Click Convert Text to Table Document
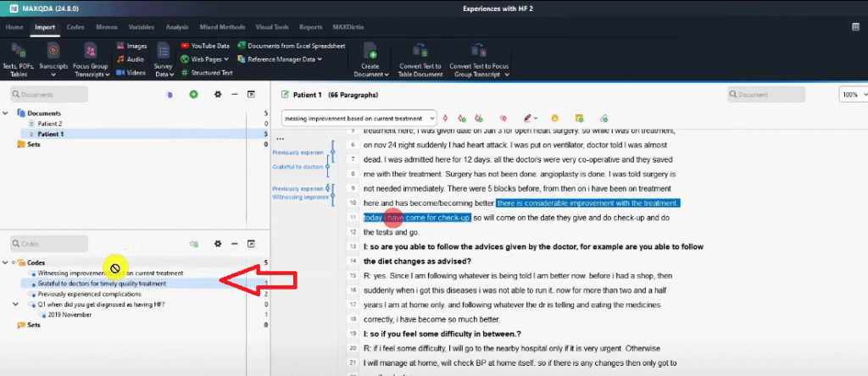The height and width of the screenshot is (376, 868). pos(420,59)
